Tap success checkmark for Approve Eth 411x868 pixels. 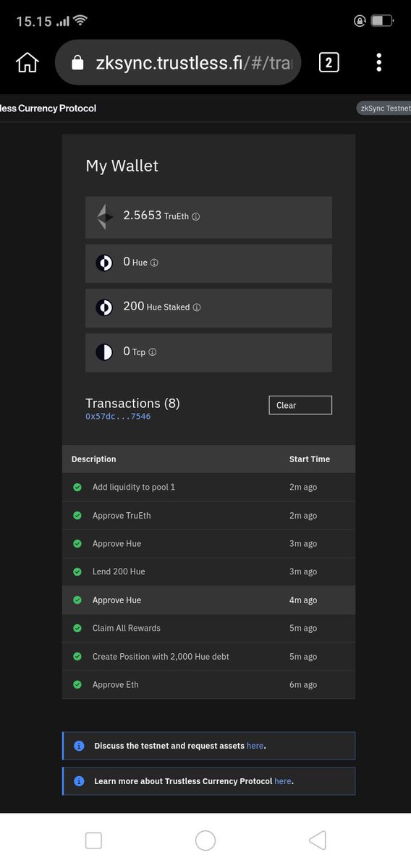coord(77,685)
